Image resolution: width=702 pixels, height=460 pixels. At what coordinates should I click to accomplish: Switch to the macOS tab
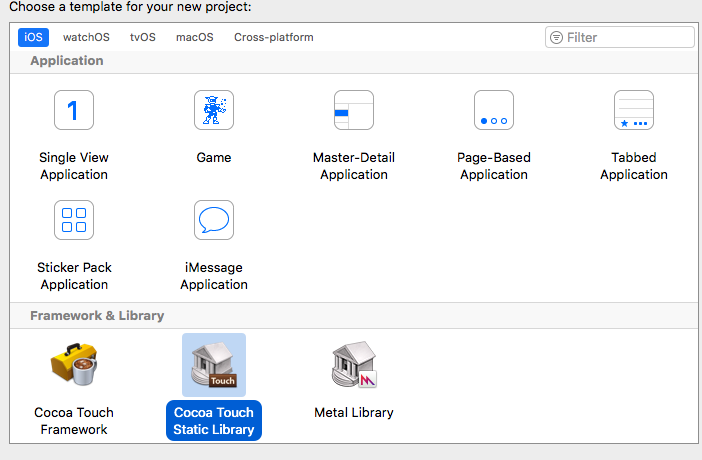[195, 37]
